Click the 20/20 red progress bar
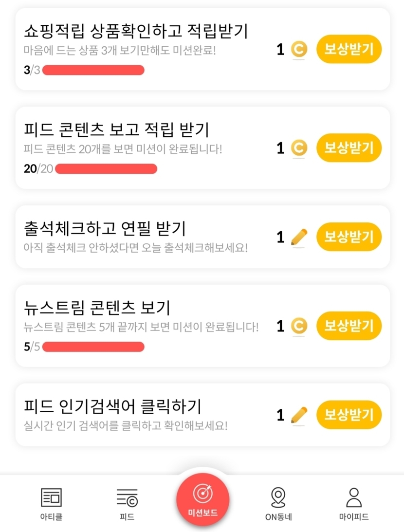Viewport: 404px width, 532px height. click(106, 169)
